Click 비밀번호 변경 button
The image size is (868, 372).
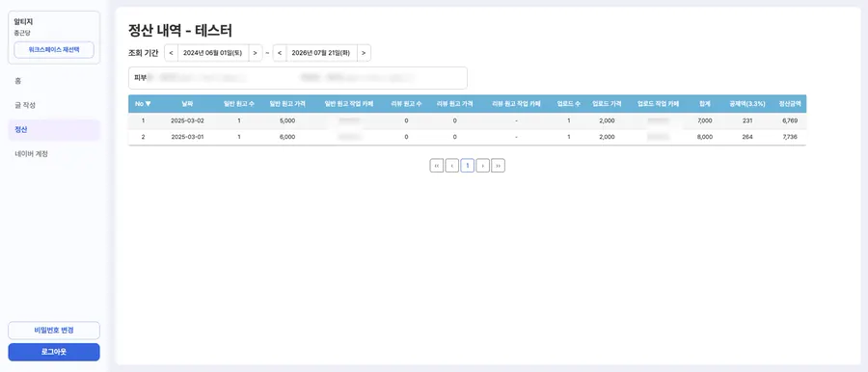coord(54,331)
